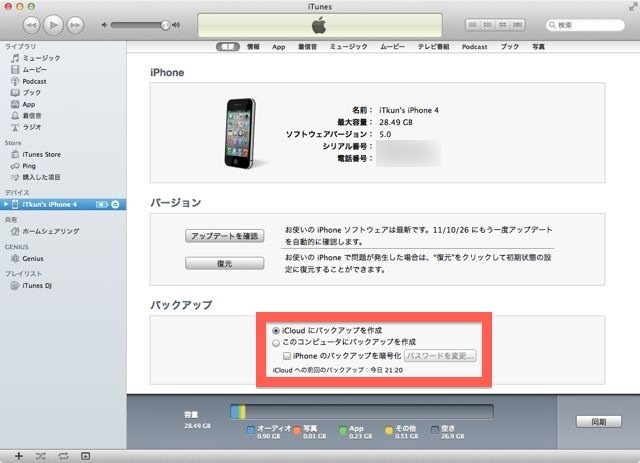The width and height of the screenshot is (640, 463).
Task: Select the 概要 summary tab
Action: coord(228,47)
